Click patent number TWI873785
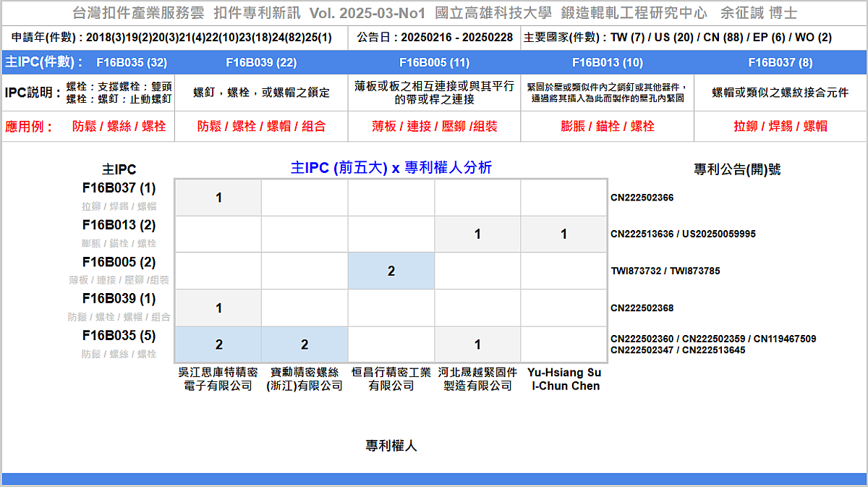 tap(695, 271)
